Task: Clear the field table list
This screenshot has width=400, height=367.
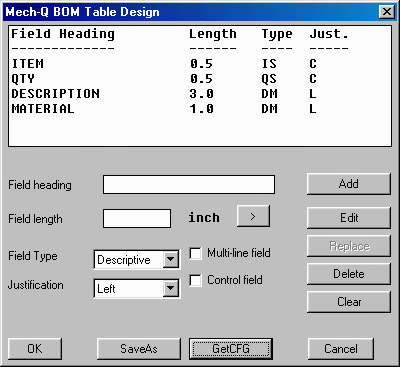Action: (x=348, y=302)
